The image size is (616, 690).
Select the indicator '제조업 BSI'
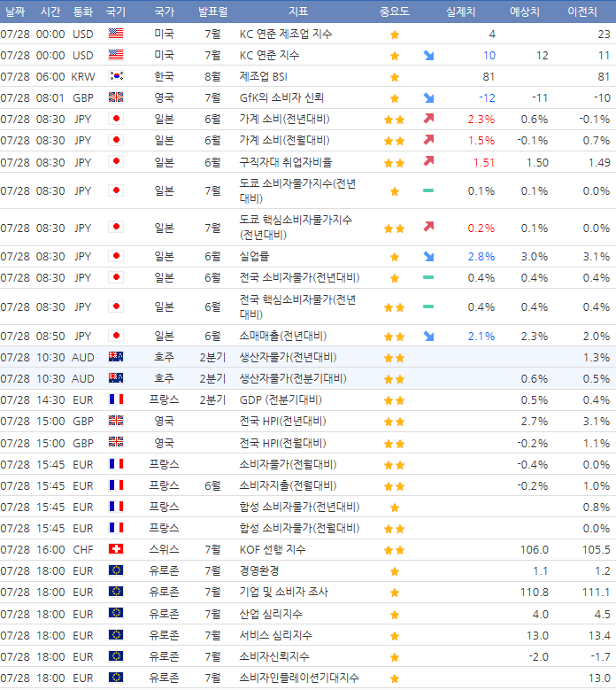[264, 76]
